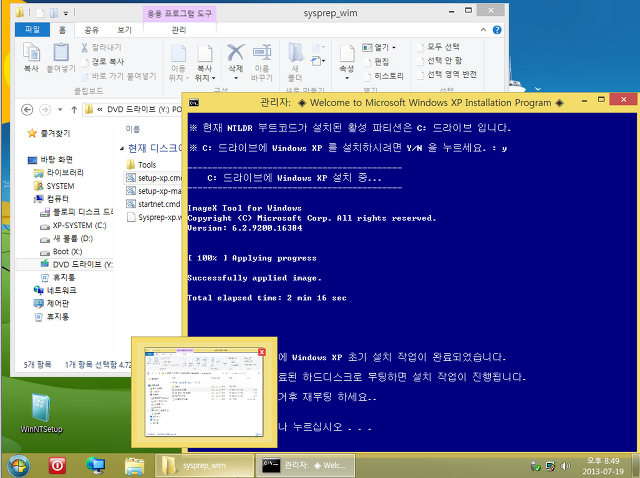Image resolution: width=640 pixels, height=478 pixels.
Task: Collapse the ribbon with the chevron
Action: point(483,29)
